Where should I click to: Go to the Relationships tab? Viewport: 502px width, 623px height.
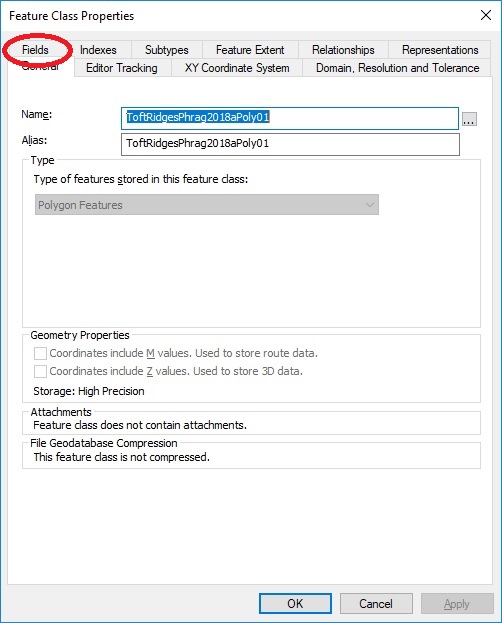point(343,50)
